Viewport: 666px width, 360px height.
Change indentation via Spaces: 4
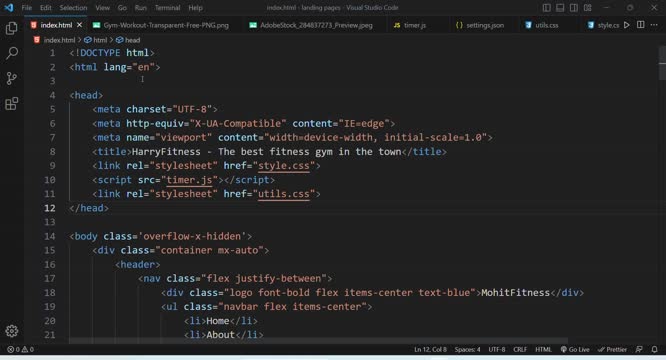point(467,349)
